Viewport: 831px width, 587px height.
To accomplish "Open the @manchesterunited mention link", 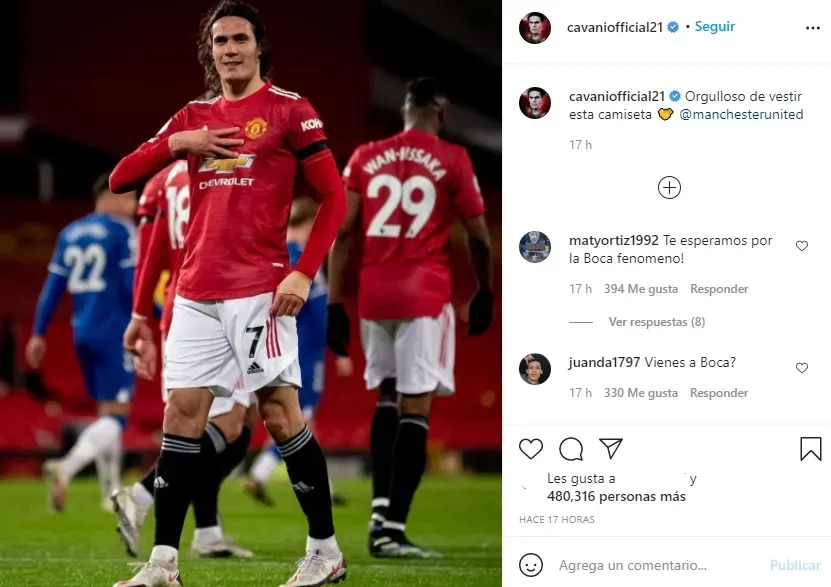I will coord(741,114).
